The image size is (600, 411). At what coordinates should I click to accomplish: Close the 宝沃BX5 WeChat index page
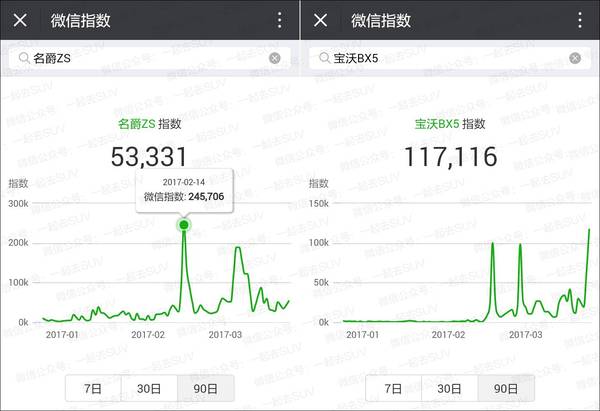click(x=320, y=20)
